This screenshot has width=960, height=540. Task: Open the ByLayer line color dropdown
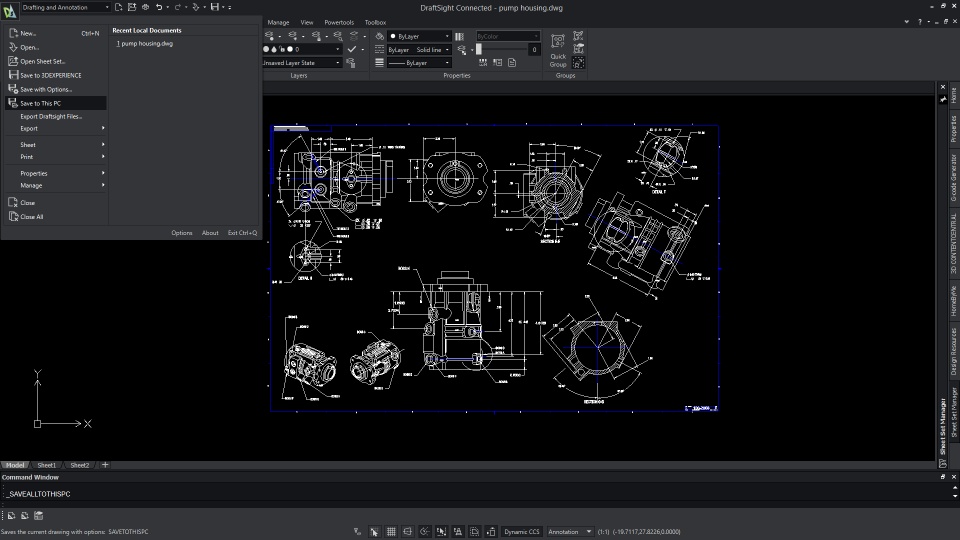tap(419, 36)
